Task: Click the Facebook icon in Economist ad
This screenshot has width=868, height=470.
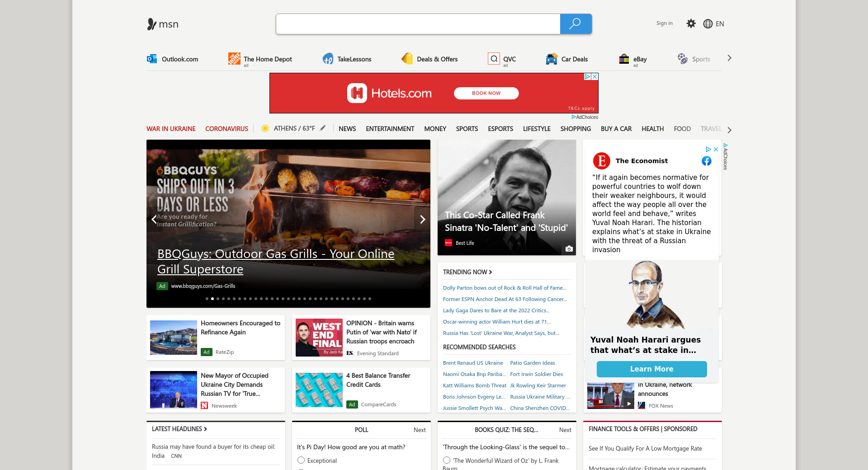Action: coord(706,161)
